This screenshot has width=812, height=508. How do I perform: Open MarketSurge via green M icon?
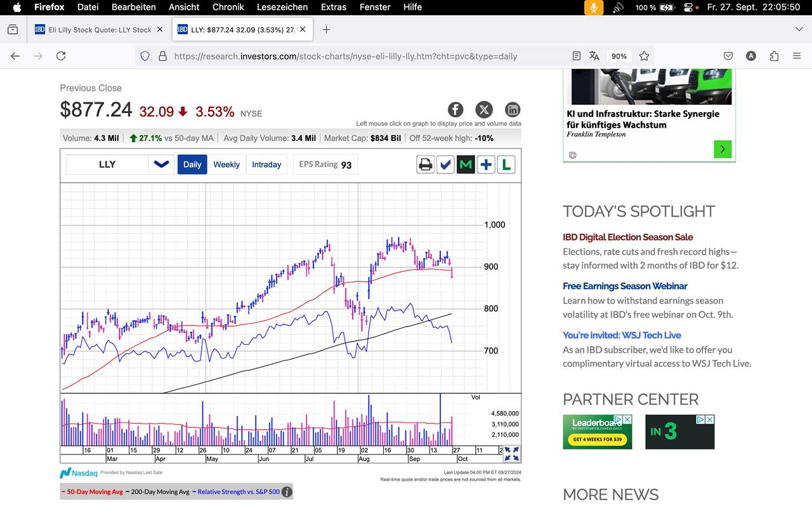466,165
